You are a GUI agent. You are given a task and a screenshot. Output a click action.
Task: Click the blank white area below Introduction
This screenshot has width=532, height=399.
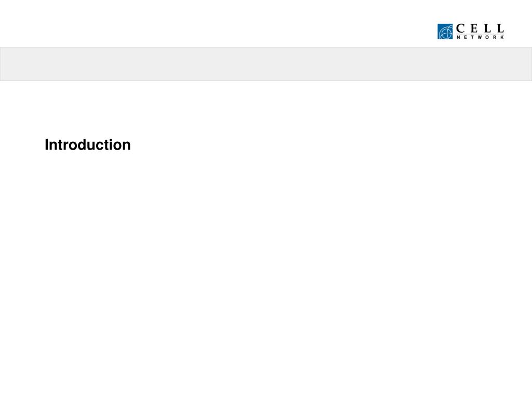[266, 271]
